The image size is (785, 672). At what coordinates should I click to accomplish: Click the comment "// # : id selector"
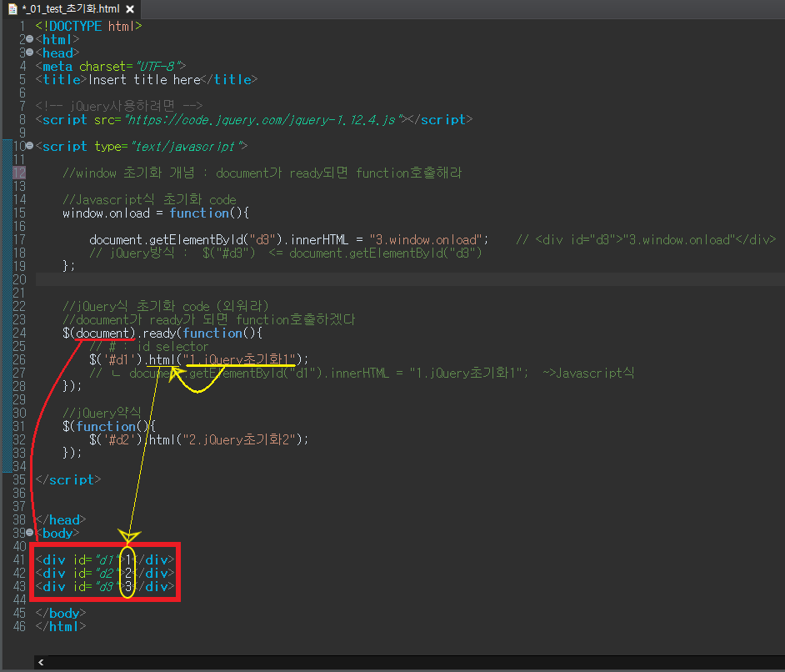148,347
